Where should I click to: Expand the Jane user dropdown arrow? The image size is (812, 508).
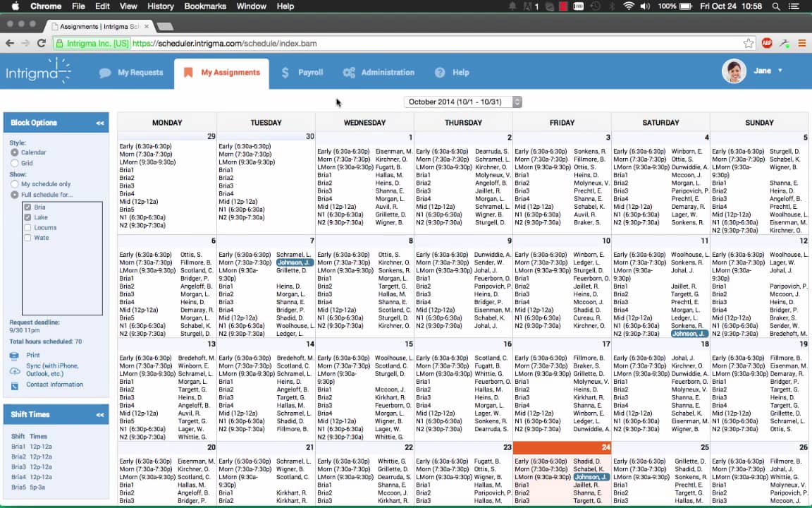pyautogui.click(x=780, y=71)
